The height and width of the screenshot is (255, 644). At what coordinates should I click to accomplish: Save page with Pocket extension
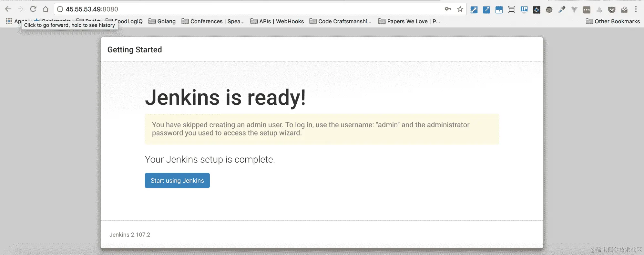tap(612, 10)
